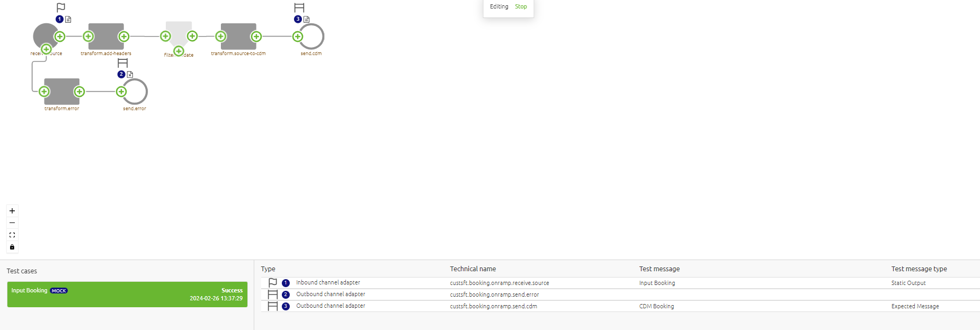The height and width of the screenshot is (330, 980).
Task: Open the crossed document icon next to badge 2
Action: point(130,75)
